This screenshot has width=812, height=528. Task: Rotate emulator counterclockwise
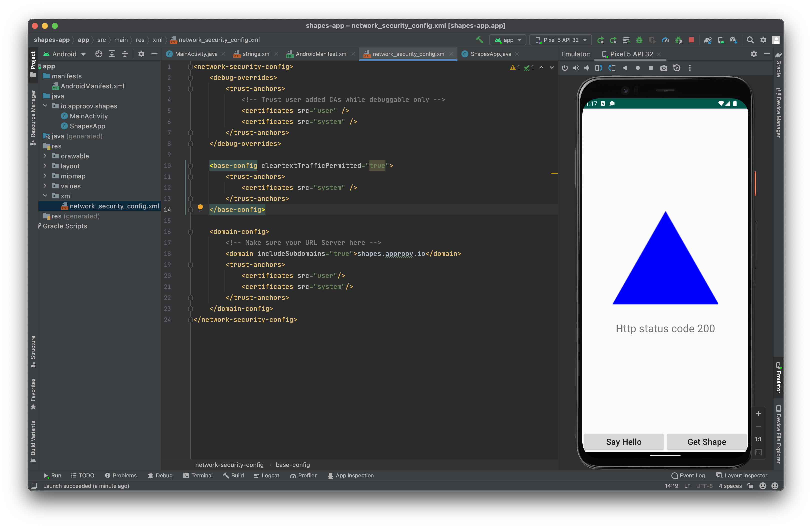(599, 68)
